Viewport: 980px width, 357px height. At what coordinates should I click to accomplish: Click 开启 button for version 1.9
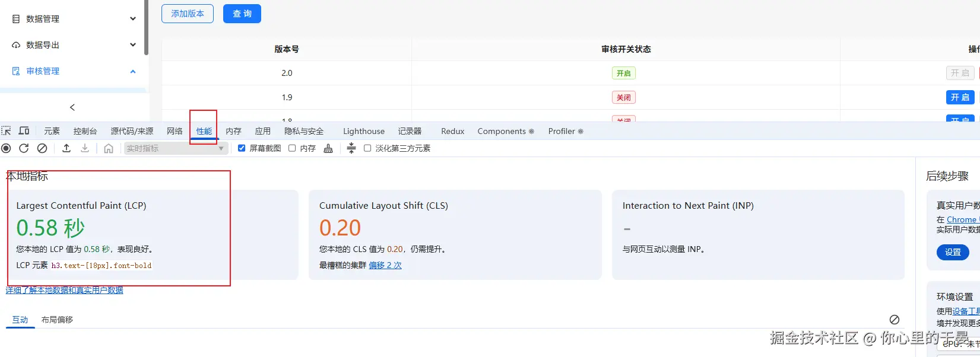960,97
